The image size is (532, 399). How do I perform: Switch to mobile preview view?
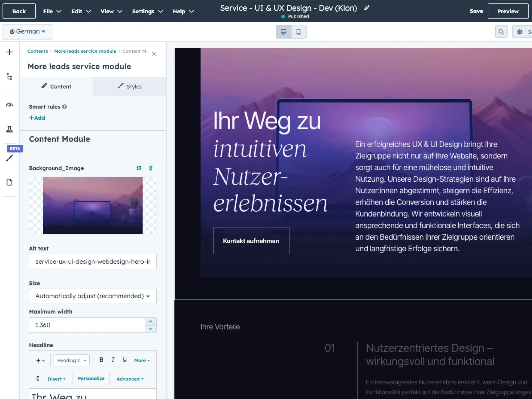pos(299,32)
